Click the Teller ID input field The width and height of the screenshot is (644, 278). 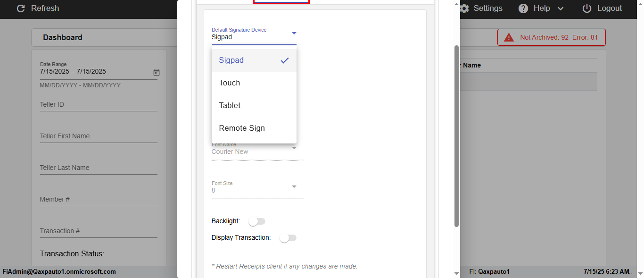pos(98,105)
